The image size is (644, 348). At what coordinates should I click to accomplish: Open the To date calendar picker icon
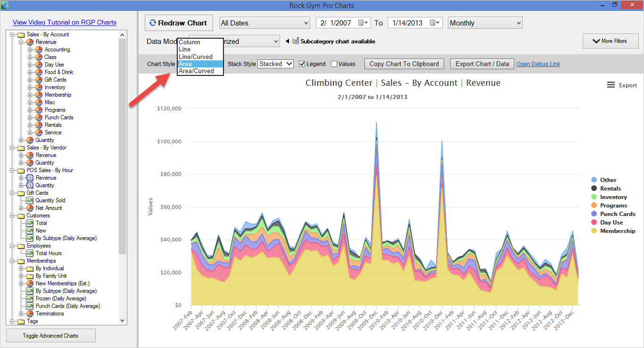coord(436,23)
